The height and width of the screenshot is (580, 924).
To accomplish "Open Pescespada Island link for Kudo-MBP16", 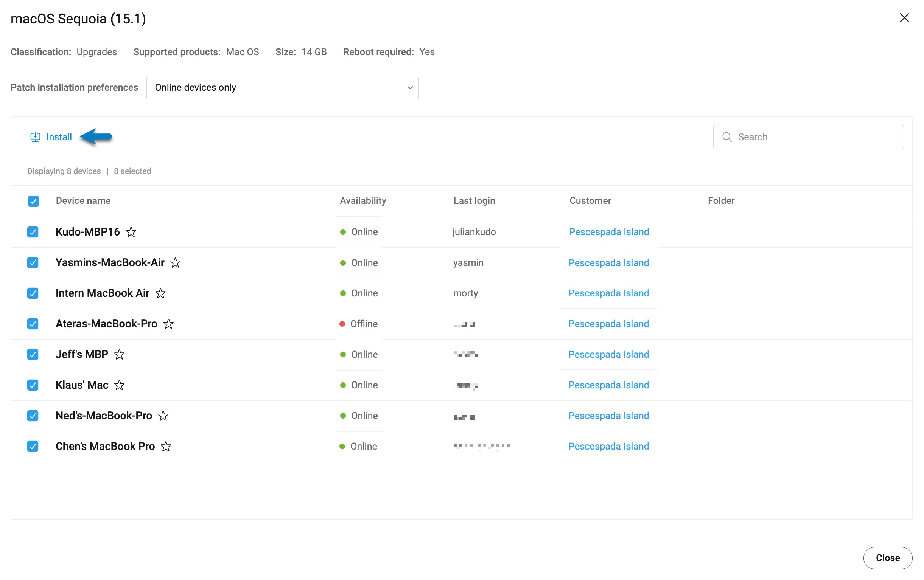I will tap(609, 232).
